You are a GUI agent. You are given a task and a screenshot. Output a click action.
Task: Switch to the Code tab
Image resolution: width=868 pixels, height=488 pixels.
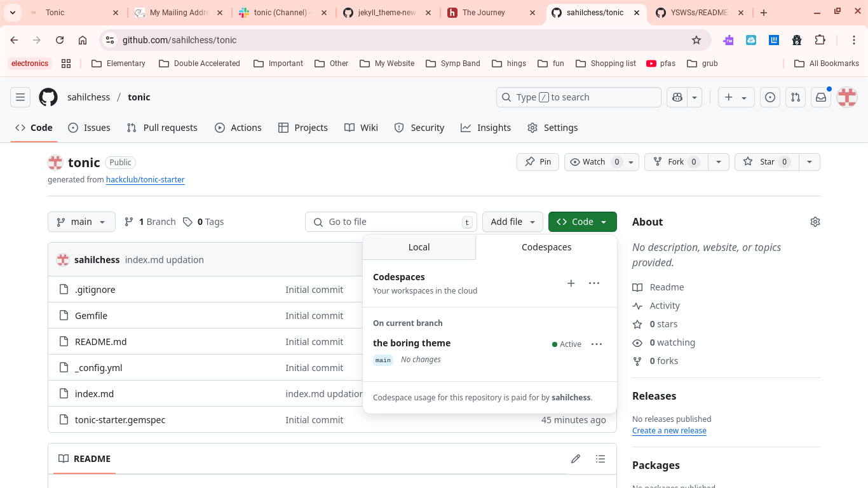click(34, 128)
